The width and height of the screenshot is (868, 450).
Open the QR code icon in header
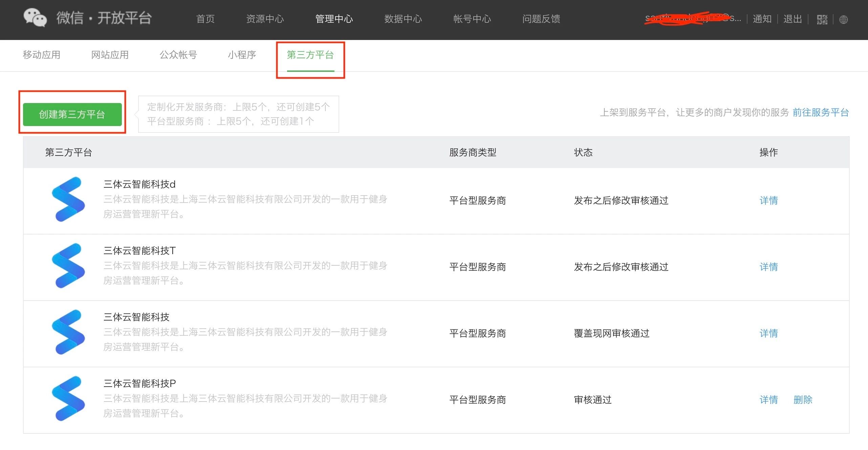coord(822,19)
